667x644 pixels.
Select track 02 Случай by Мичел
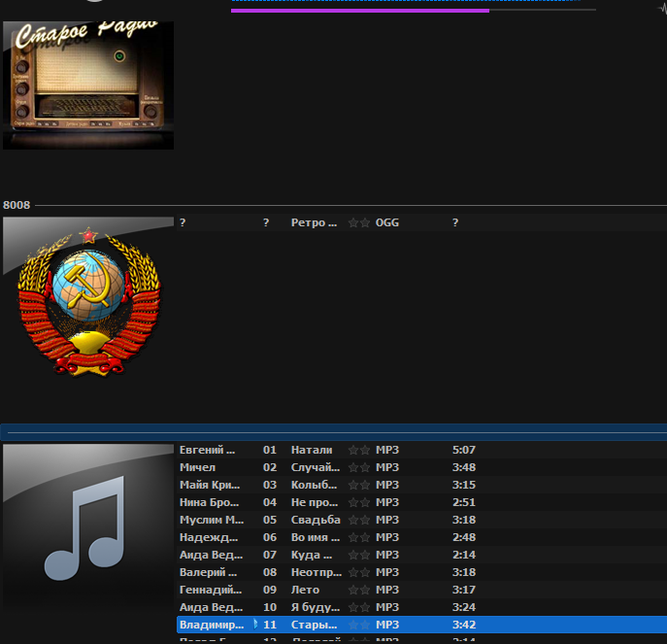(421, 467)
